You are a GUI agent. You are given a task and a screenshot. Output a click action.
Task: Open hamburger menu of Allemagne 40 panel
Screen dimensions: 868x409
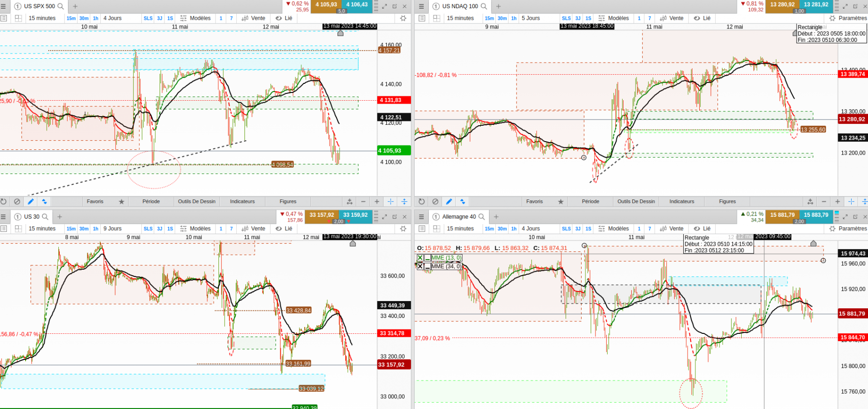tap(421, 217)
